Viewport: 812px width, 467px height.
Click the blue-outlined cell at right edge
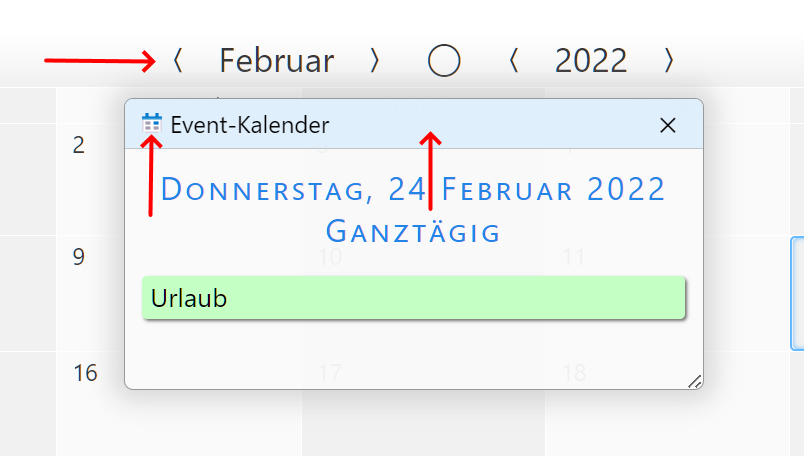(797, 293)
